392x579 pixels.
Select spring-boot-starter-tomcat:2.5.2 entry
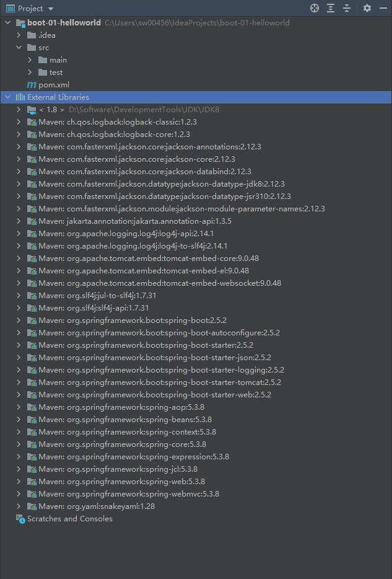pos(160,382)
